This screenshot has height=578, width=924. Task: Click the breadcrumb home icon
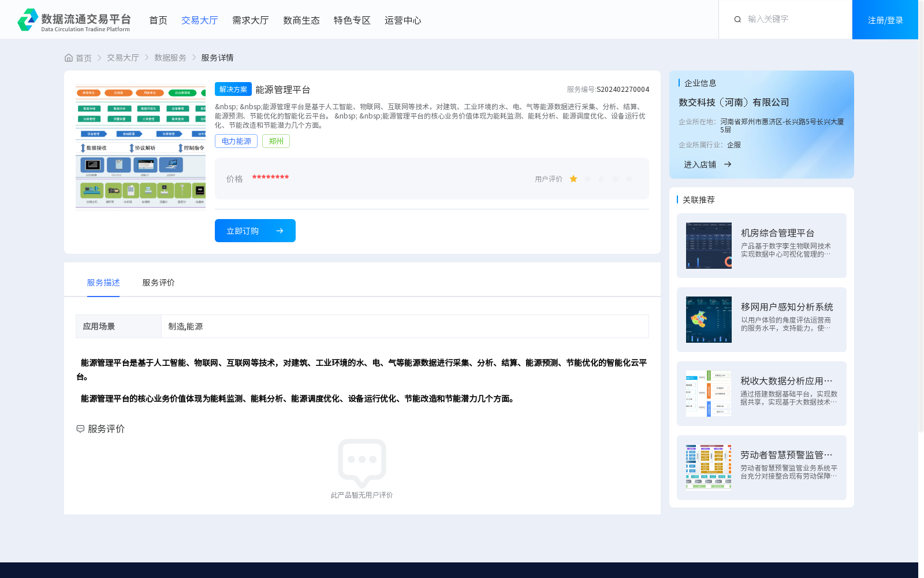(69, 58)
